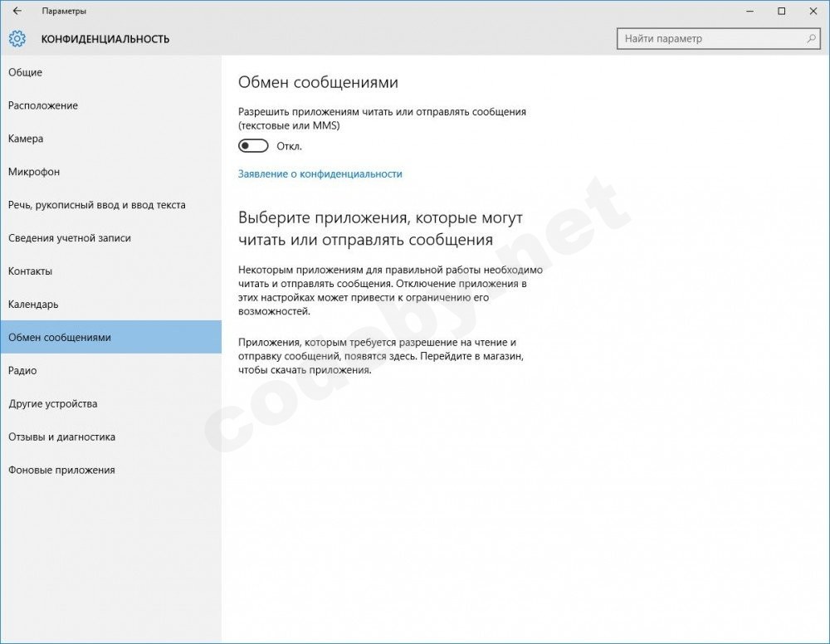Focus the 'Найти параметр' search field
The image size is (830, 644).
[719, 39]
